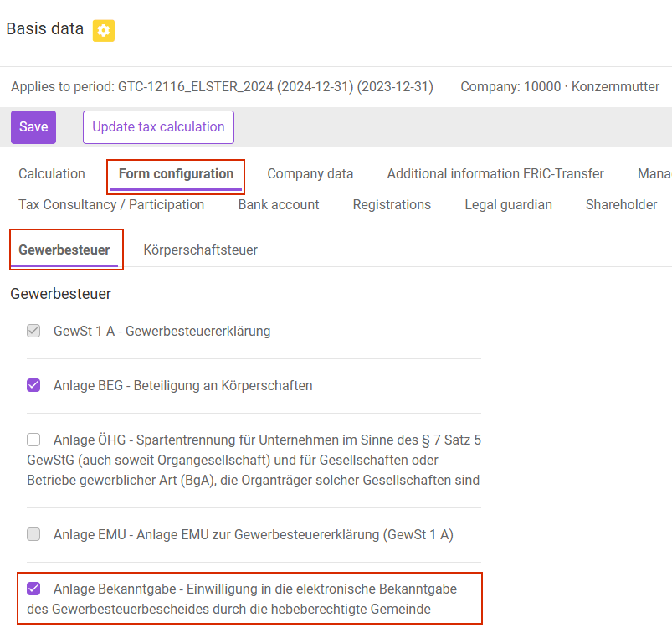This screenshot has height=633, width=672.
Task: Uncheck Anlage BEG Beteiligung an Körperschaften
Action: pos(33,385)
